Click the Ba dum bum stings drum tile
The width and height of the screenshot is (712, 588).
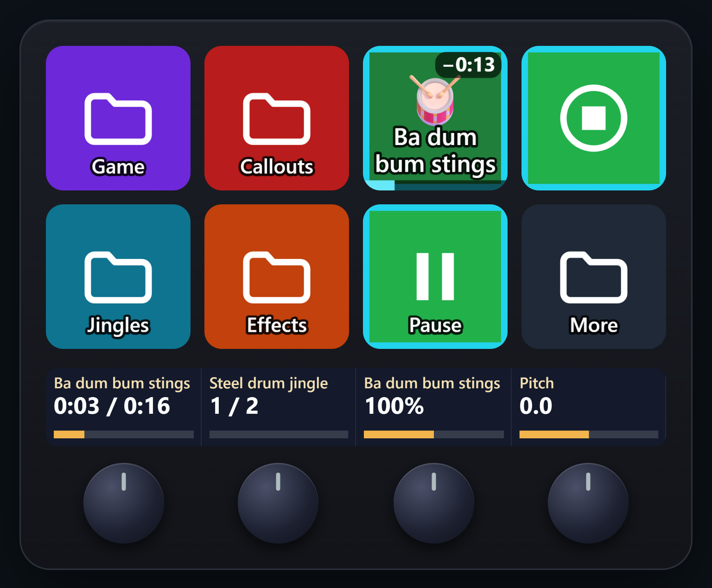click(435, 118)
